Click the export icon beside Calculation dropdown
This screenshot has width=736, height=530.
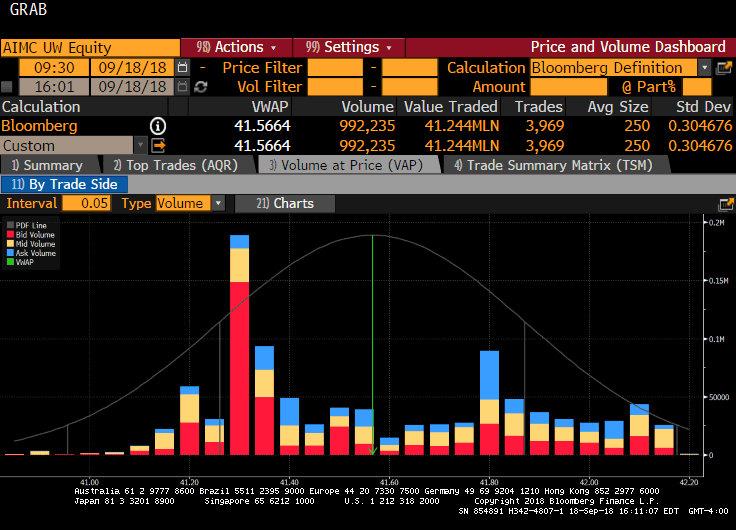(725, 67)
